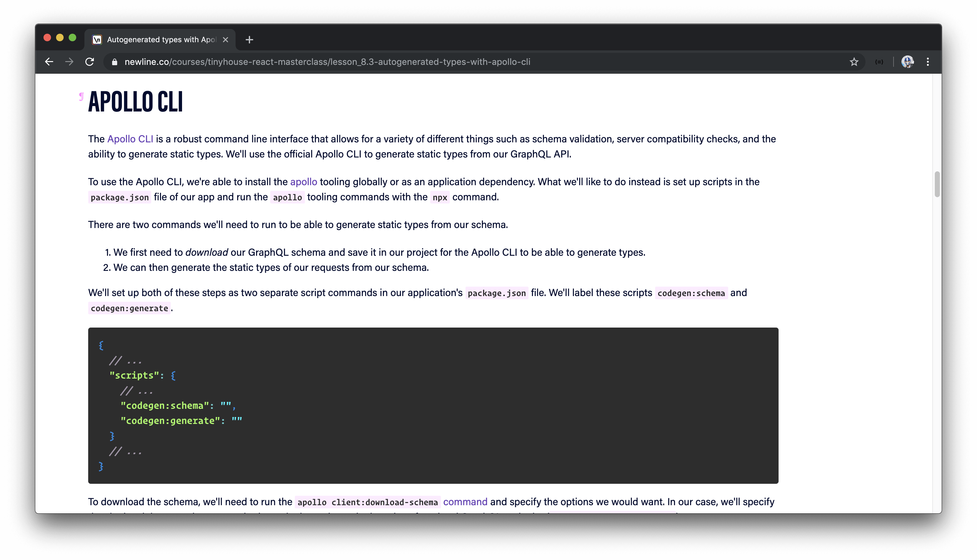Go back with the browser back arrow

coord(49,62)
